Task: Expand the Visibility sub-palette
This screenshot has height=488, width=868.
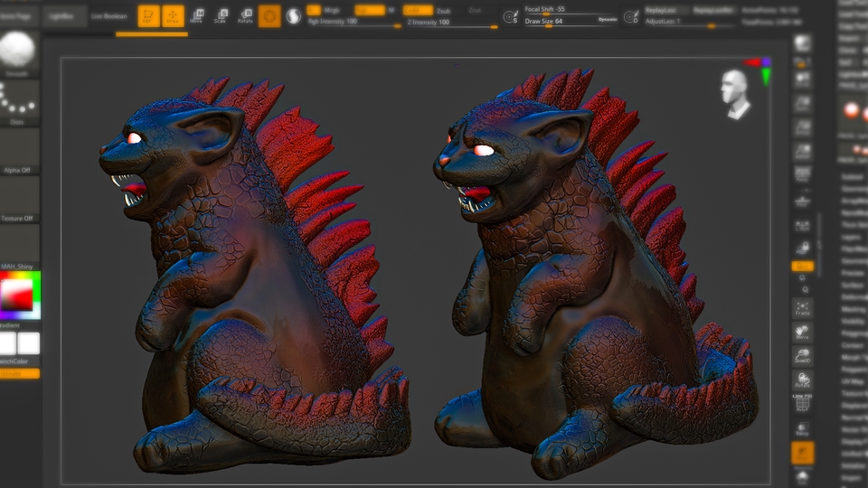Action: click(853, 322)
